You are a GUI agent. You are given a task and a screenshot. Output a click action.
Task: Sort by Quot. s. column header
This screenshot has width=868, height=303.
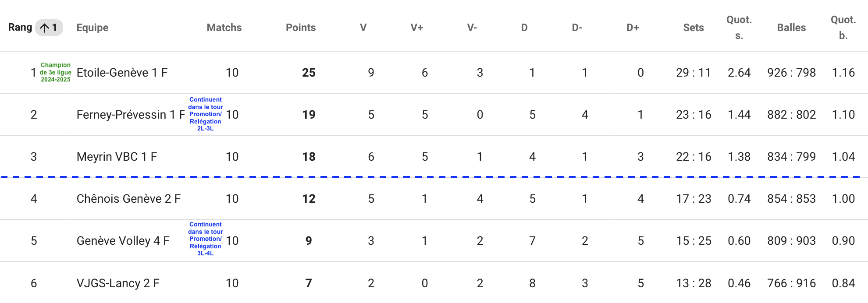pyautogui.click(x=739, y=28)
